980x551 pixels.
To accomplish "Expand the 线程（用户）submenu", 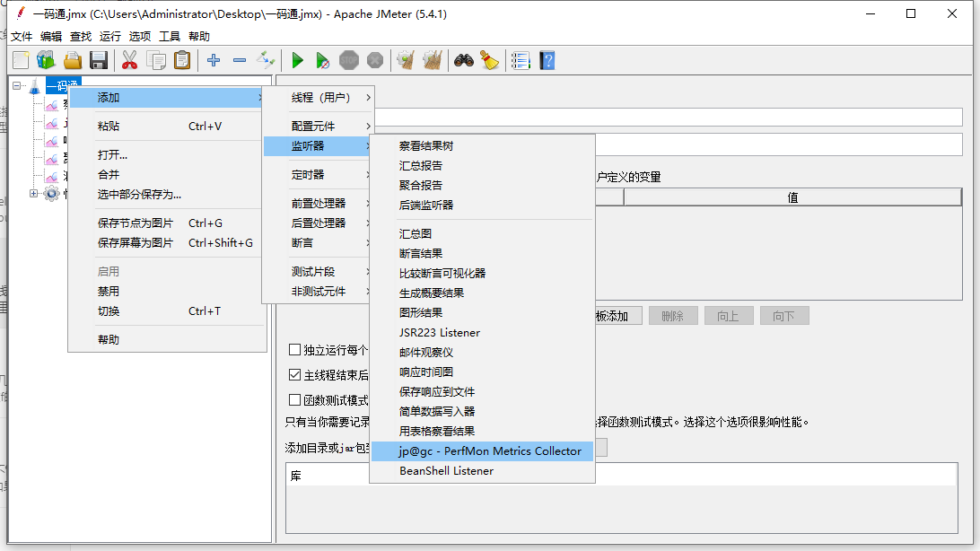I will (x=318, y=98).
